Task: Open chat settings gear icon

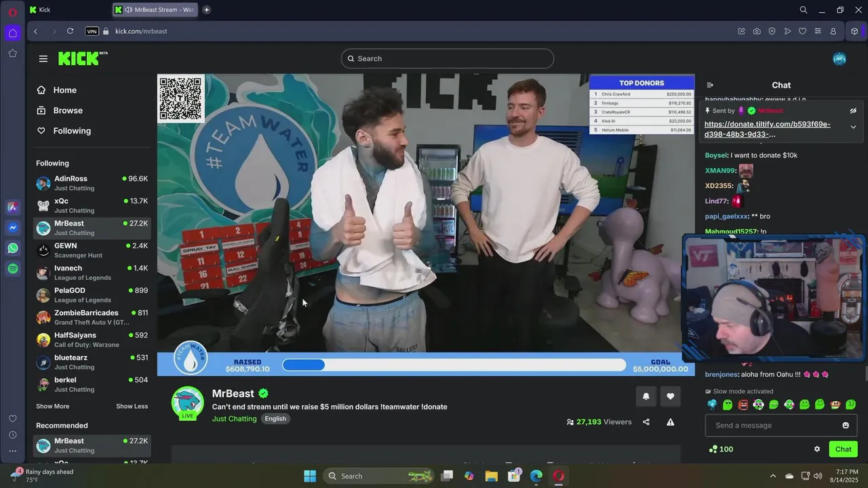Action: 817,449
